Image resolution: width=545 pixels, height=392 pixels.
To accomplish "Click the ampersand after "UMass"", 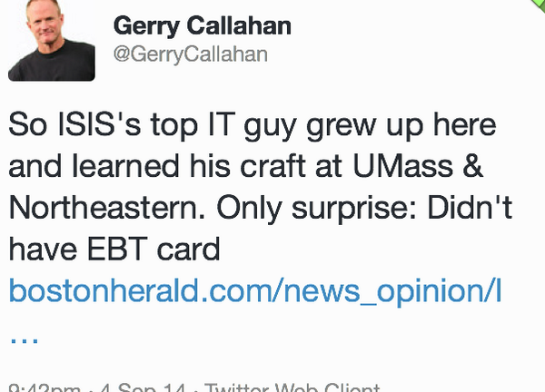I will (499, 166).
